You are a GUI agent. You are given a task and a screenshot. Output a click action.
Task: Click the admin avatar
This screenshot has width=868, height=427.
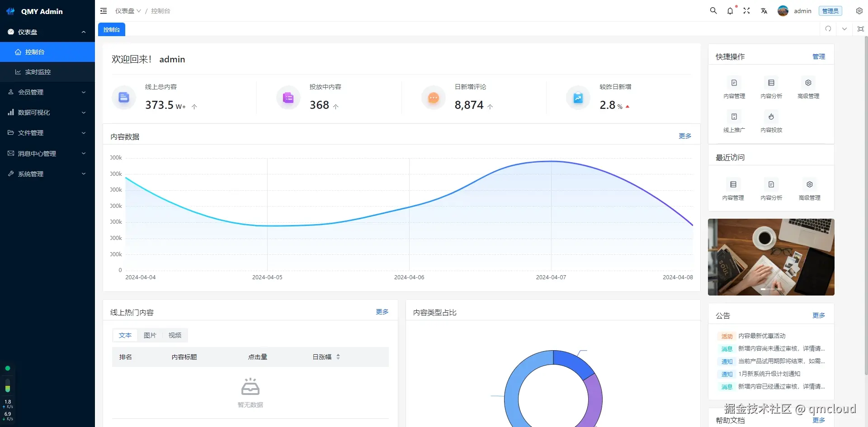click(783, 11)
